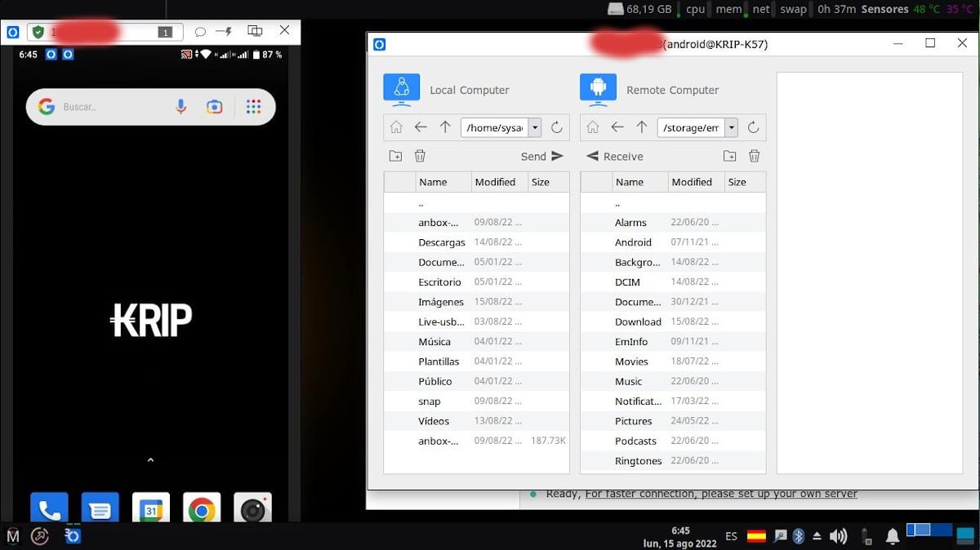Sort remote files by Size column
This screenshot has height=550, width=980.
(745, 182)
